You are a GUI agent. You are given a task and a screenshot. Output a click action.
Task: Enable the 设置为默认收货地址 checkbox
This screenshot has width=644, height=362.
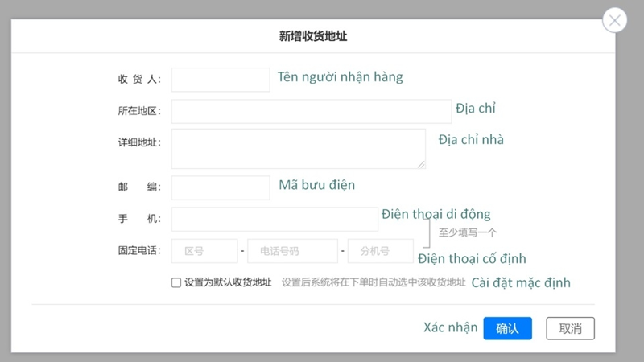(176, 283)
